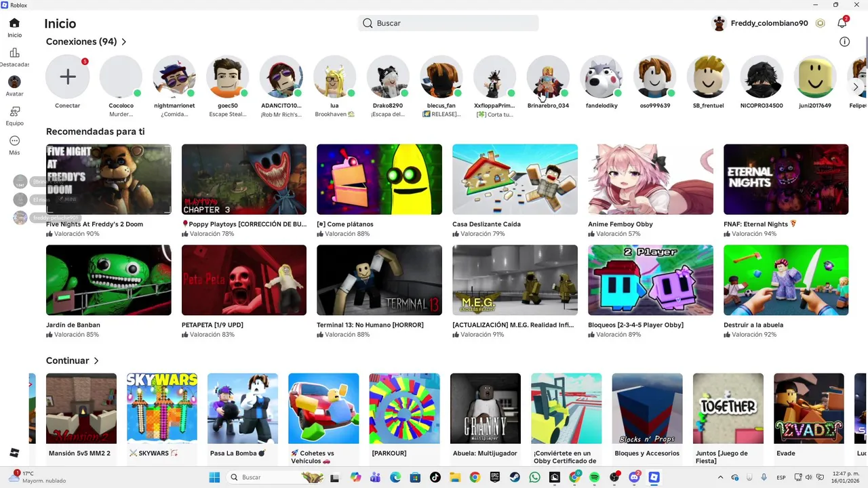Open juni2017649 friend avatar

click(x=815, y=77)
